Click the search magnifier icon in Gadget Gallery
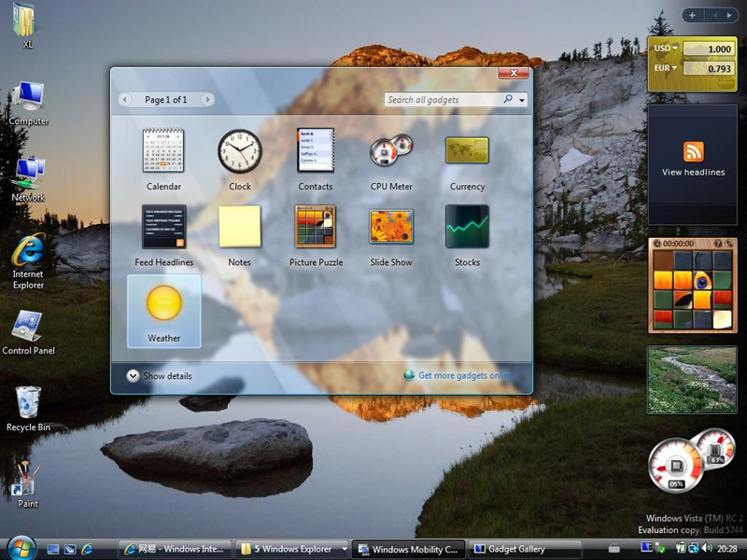This screenshot has width=747, height=560. click(508, 99)
